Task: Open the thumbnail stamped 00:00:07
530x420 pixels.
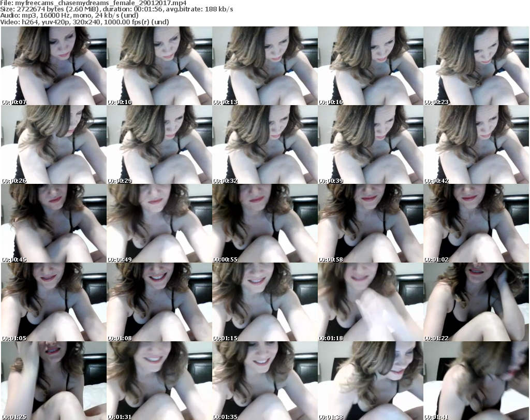Action: [x=54, y=66]
